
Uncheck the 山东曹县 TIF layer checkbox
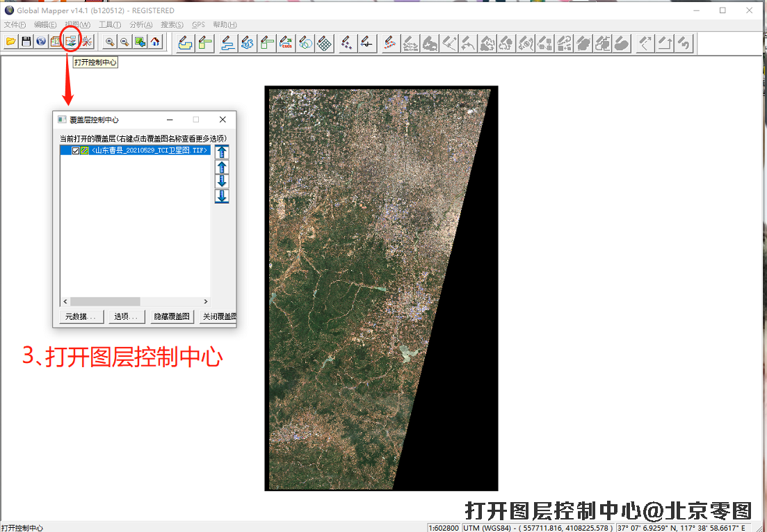coord(76,150)
